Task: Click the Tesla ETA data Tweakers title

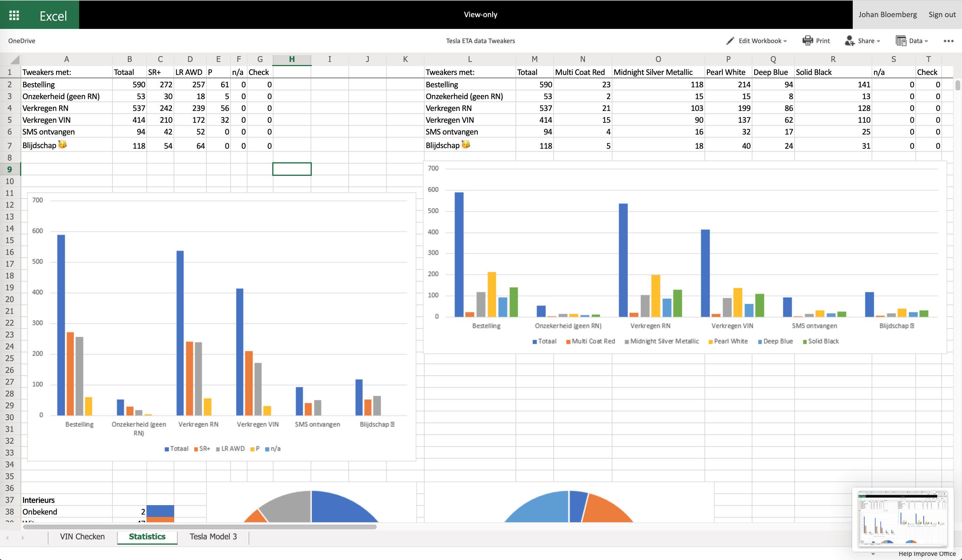Action: [x=480, y=41]
